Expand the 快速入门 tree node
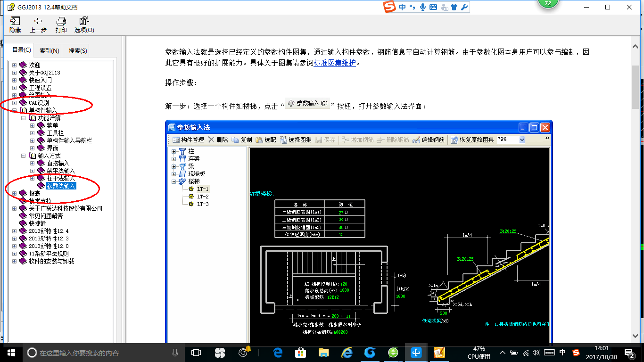 14,80
